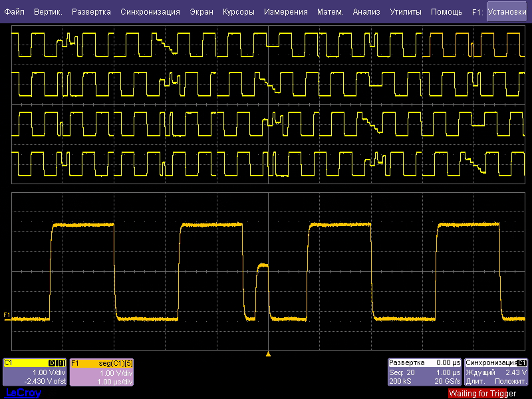The height and width of the screenshot is (399, 532).
Task: Open the Утилиты menu
Action: 406,12
